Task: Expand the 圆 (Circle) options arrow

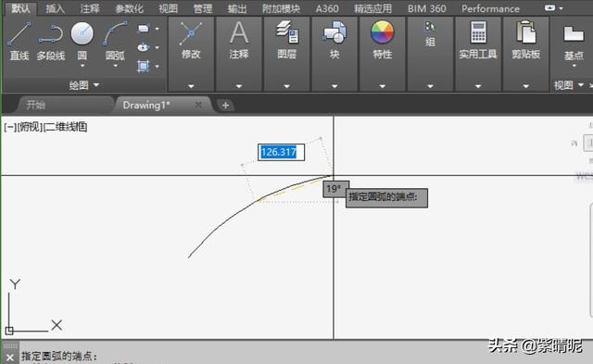Action: pyautogui.click(x=82, y=66)
